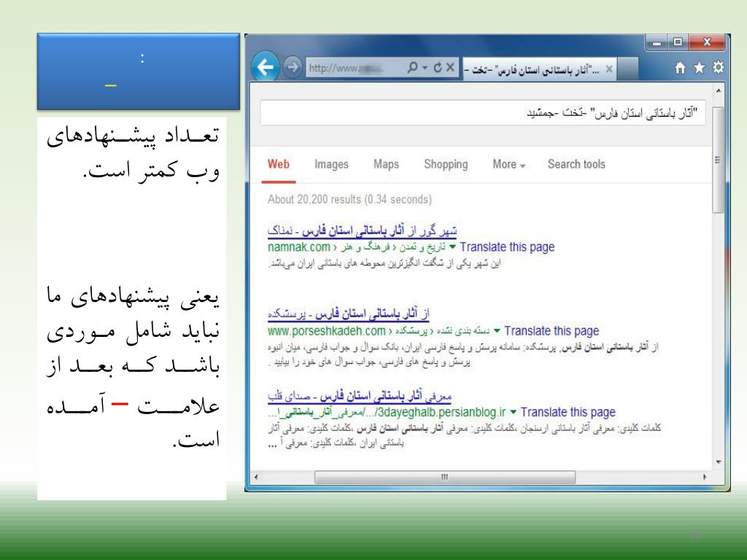Click the search magnifier in address bar

(413, 68)
